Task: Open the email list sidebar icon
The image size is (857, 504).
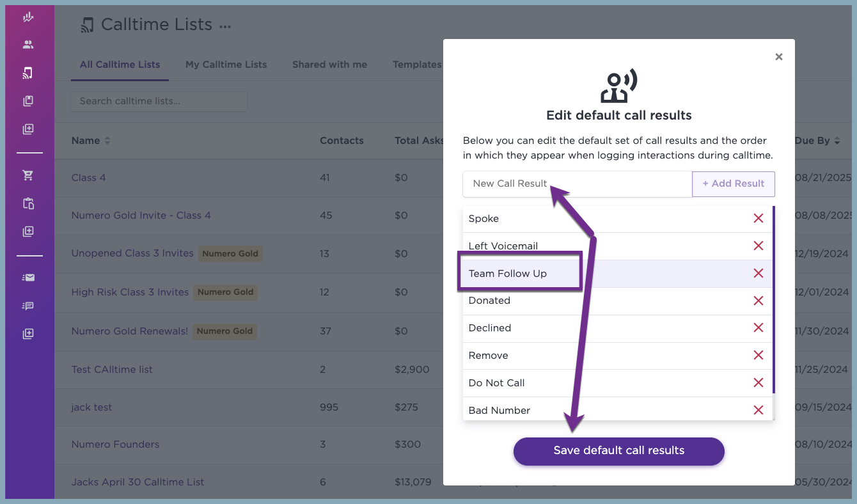Action: point(28,278)
